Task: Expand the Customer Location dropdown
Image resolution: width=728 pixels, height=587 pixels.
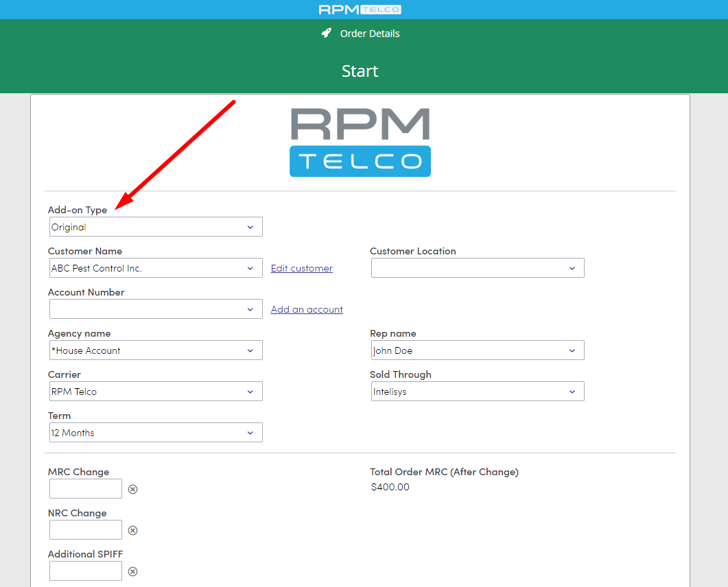Action: pos(478,268)
